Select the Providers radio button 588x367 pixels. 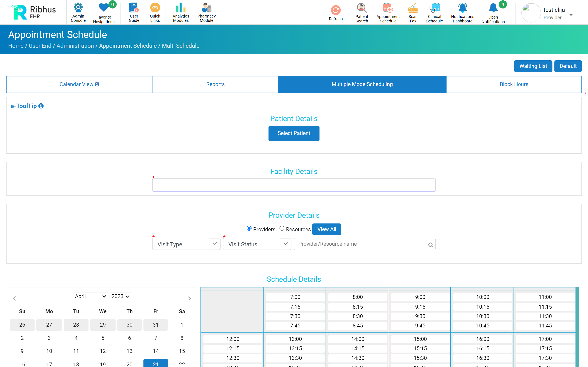[x=249, y=228]
